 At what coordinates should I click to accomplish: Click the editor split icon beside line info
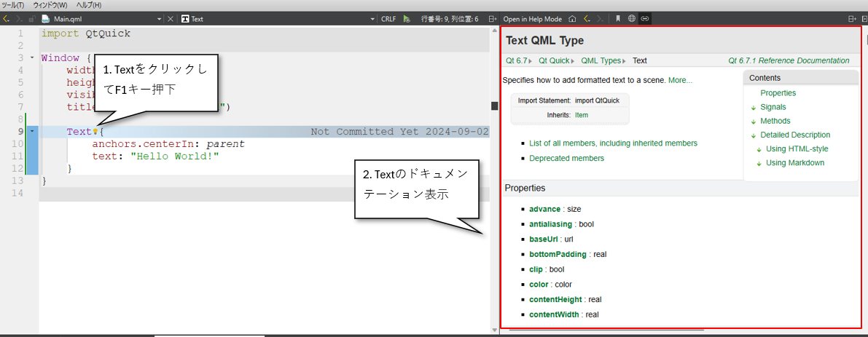pyautogui.click(x=493, y=19)
